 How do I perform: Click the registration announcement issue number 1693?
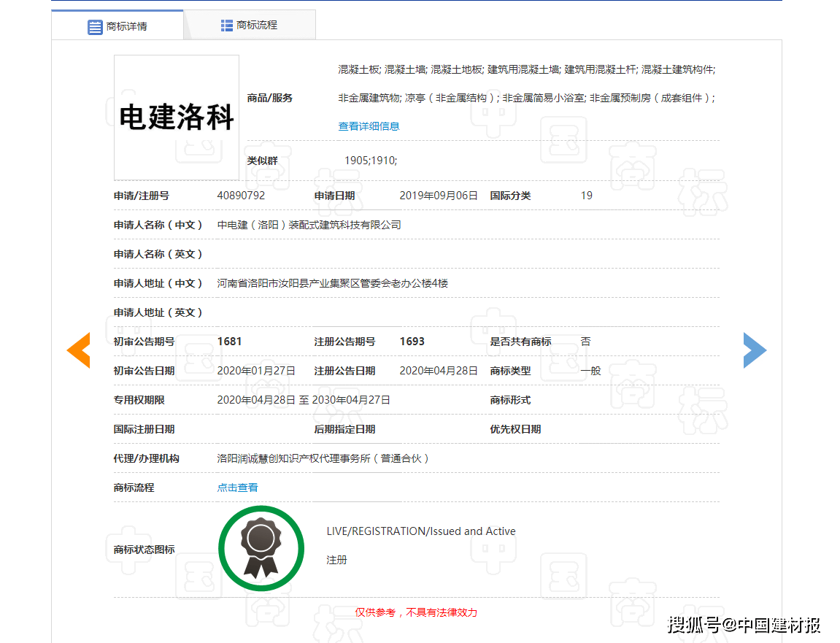point(412,342)
